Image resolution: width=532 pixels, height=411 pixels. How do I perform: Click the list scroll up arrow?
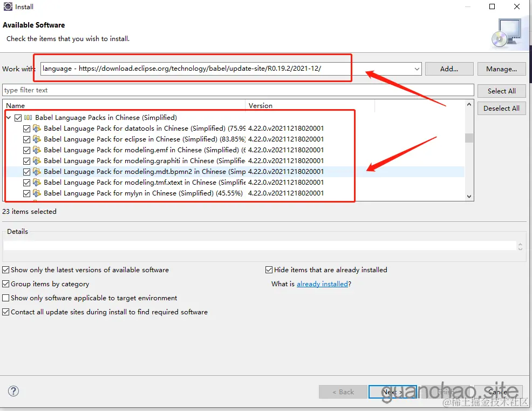tap(469, 104)
